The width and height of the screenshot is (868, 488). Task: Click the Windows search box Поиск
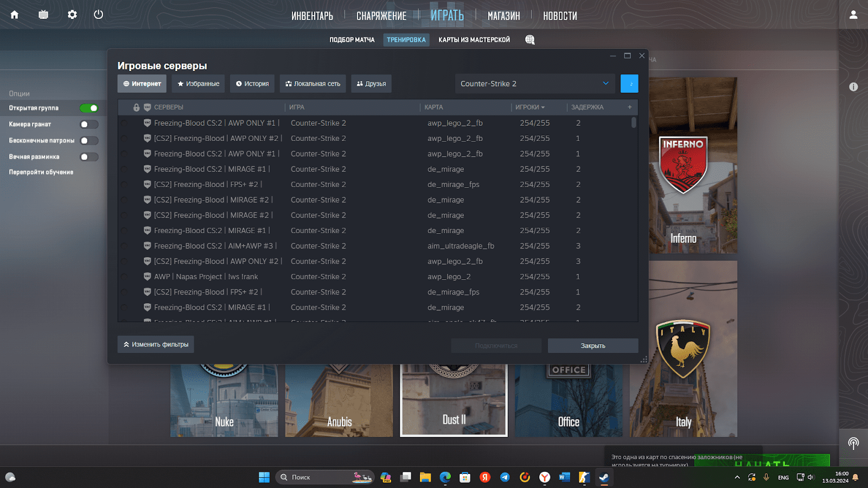pyautogui.click(x=325, y=477)
